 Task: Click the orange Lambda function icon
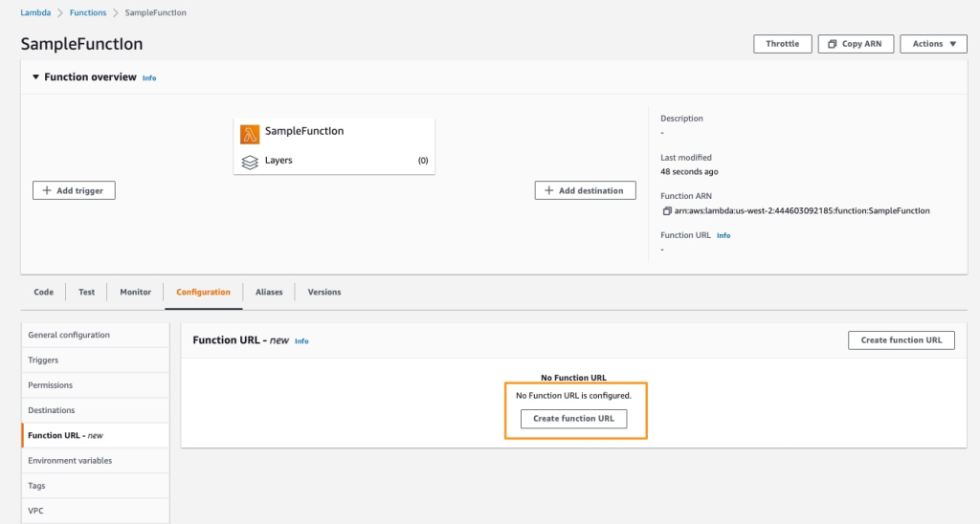click(x=250, y=134)
